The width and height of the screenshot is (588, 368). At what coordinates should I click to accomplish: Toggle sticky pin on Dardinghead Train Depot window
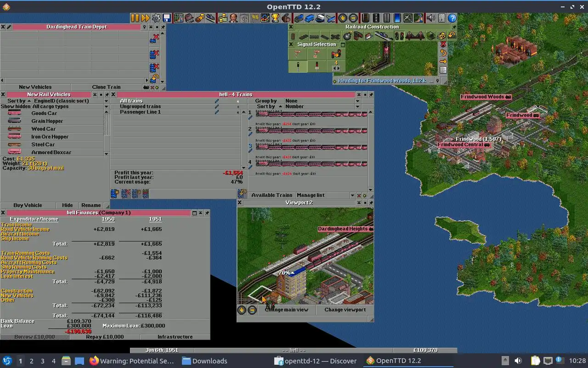click(163, 27)
